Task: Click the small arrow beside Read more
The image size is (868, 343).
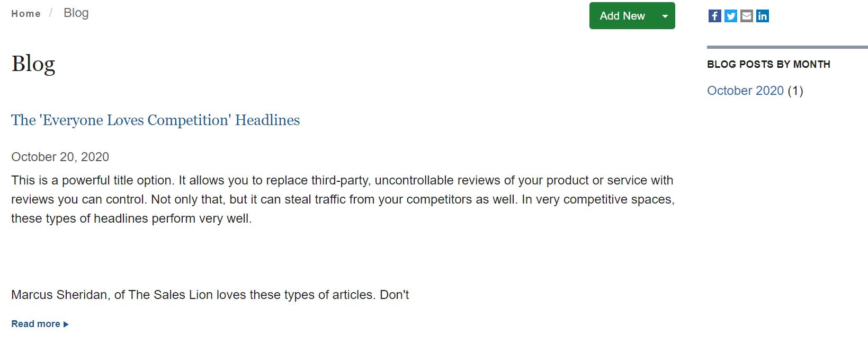Action: 66,324
